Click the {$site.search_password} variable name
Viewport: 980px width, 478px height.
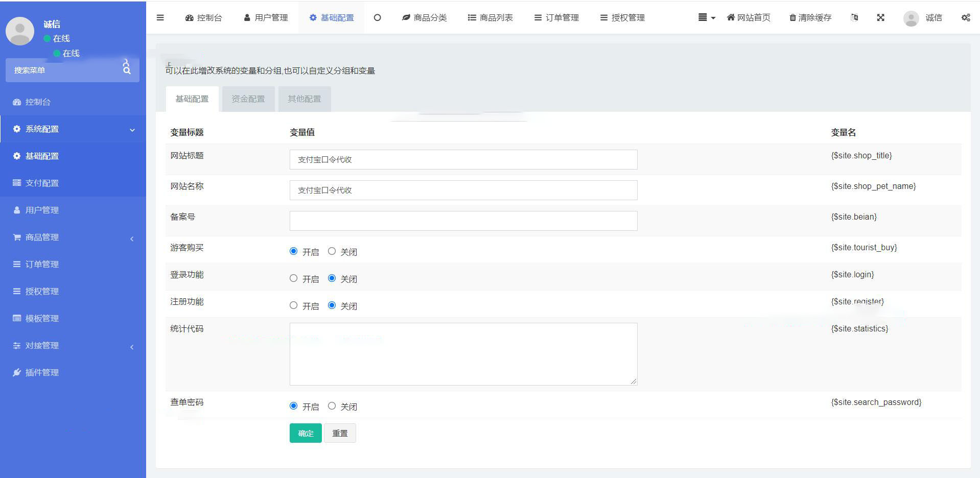click(876, 402)
